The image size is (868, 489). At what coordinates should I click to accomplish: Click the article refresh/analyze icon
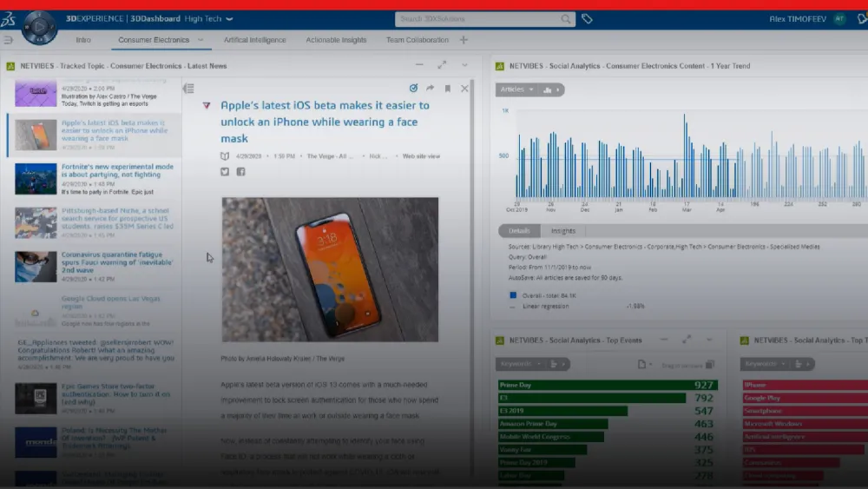(x=413, y=88)
